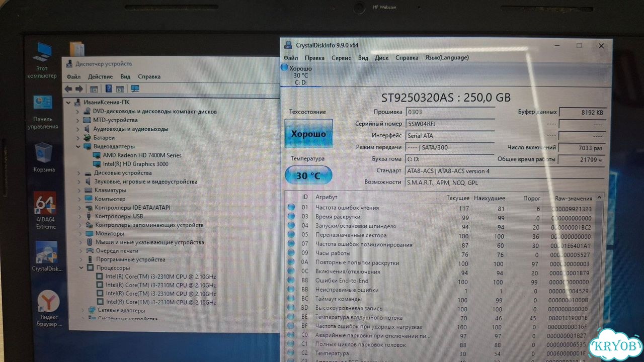Expand the Мониторы node
This screenshot has height=362, width=644.
click(x=80, y=234)
